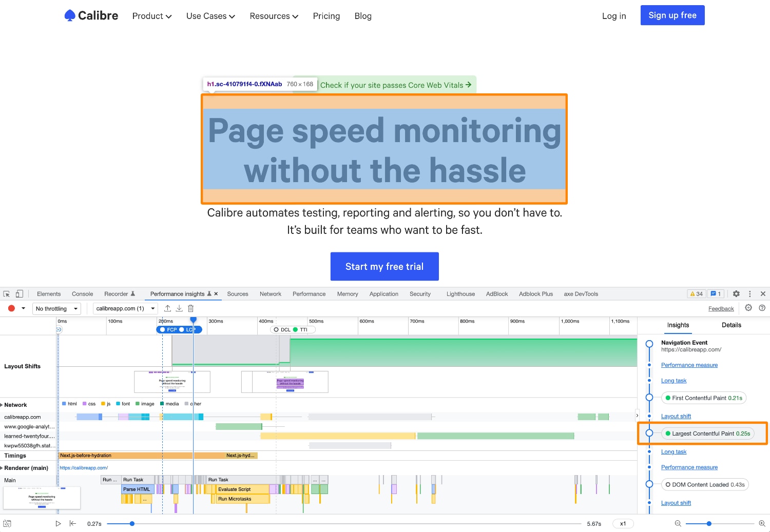Screen dimensions: 770x532
Task: Open the more options three-dot menu
Action: (x=750, y=293)
